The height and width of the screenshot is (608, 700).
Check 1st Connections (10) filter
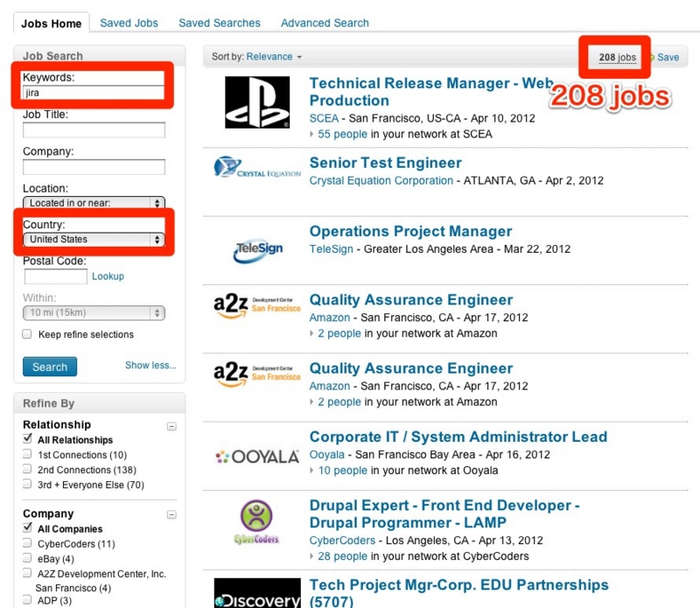[27, 454]
